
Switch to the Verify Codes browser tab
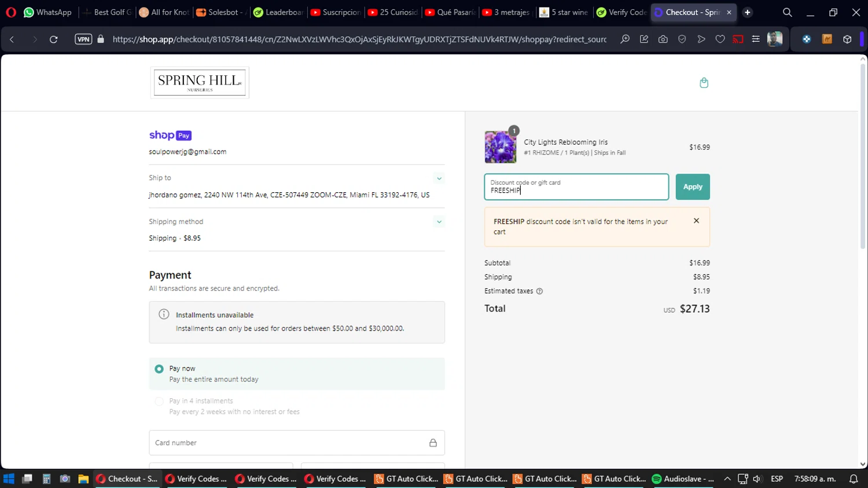tap(621, 12)
